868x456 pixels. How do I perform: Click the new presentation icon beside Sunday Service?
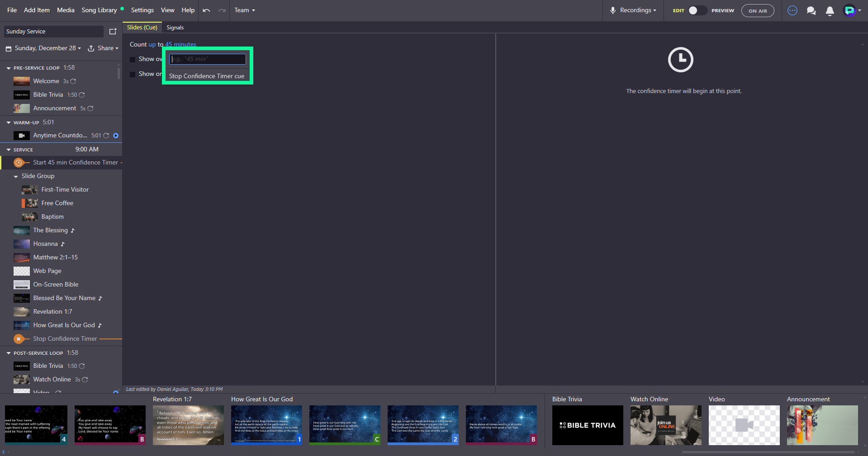click(113, 31)
